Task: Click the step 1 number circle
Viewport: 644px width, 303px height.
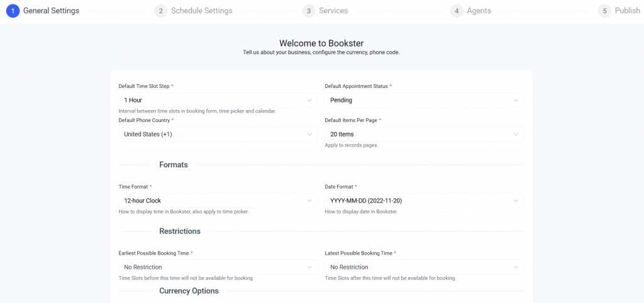Action: pyautogui.click(x=13, y=11)
